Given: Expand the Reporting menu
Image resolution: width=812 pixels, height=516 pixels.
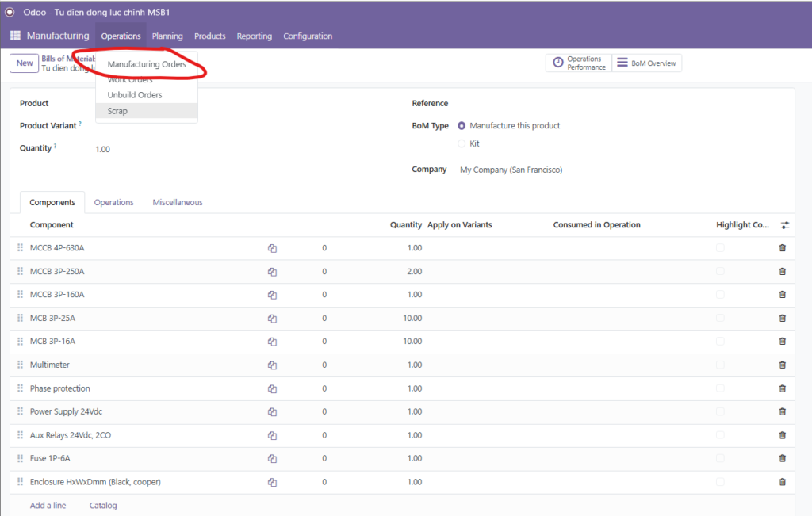Looking at the screenshot, I should [254, 36].
